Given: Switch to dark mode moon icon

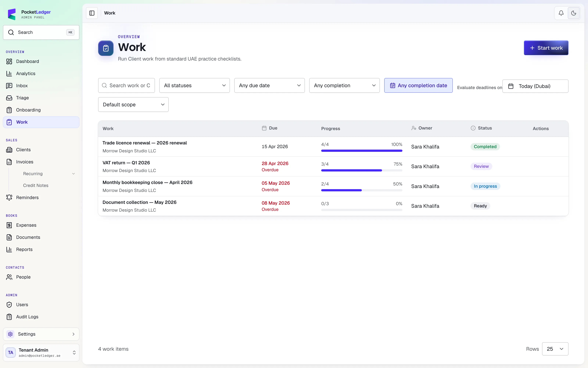Looking at the screenshot, I should (x=574, y=13).
